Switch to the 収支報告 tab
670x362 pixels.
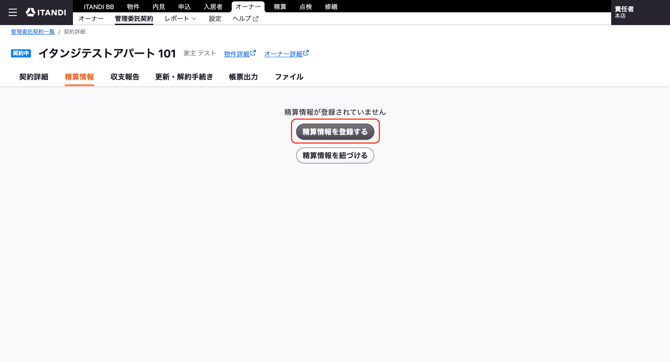(x=125, y=77)
